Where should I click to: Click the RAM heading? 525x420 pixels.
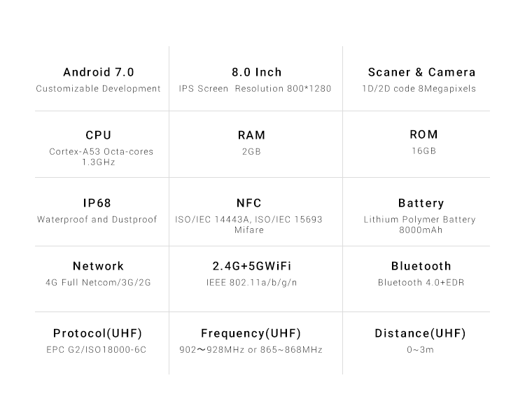click(x=251, y=135)
